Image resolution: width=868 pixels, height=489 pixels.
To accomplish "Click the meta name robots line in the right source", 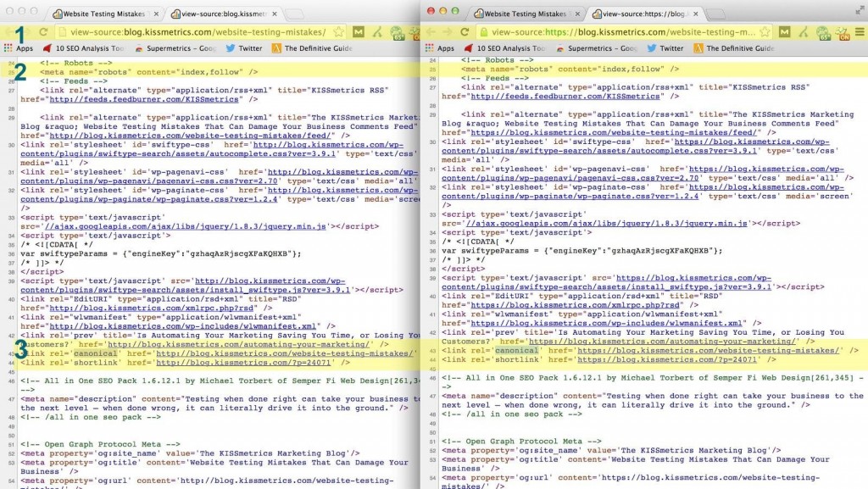I will pyautogui.click(x=570, y=69).
